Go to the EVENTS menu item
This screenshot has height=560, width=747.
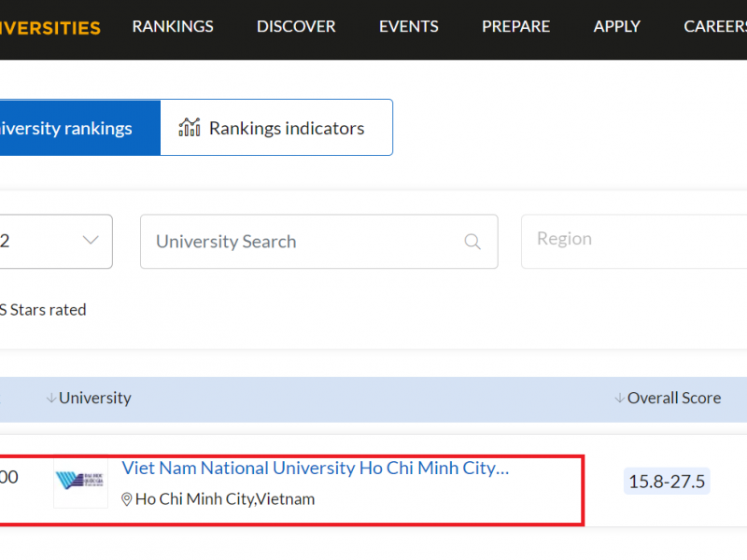pyautogui.click(x=409, y=26)
